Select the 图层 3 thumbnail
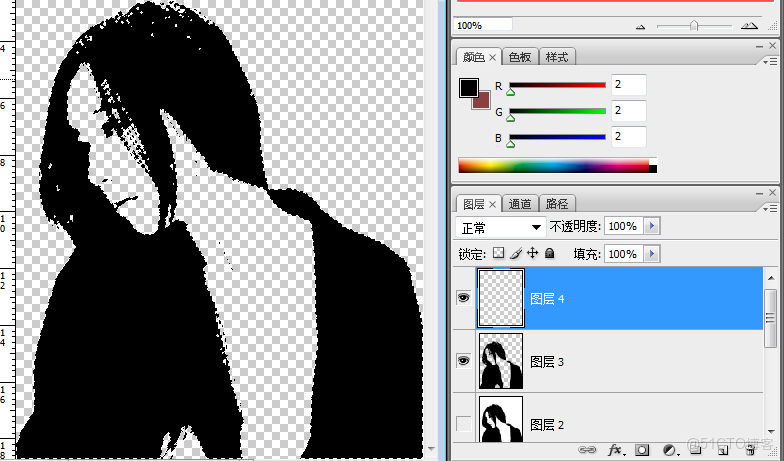This screenshot has height=461, width=784. [500, 361]
